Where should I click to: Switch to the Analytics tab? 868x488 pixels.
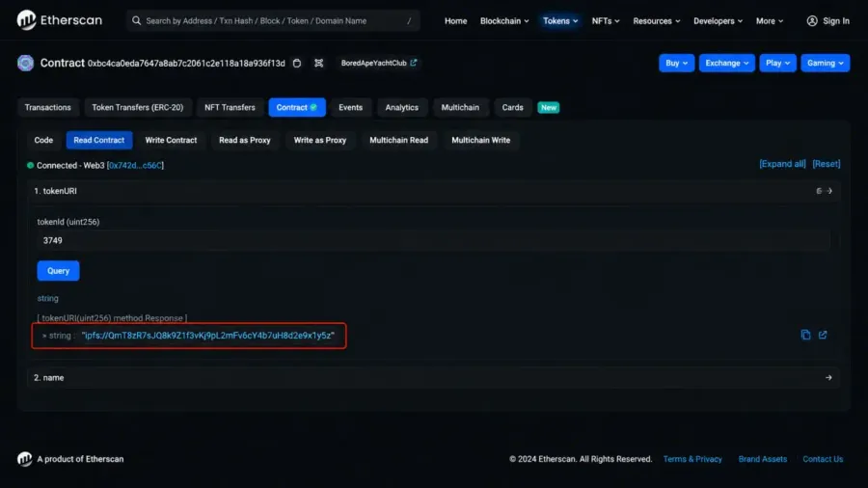click(x=402, y=107)
